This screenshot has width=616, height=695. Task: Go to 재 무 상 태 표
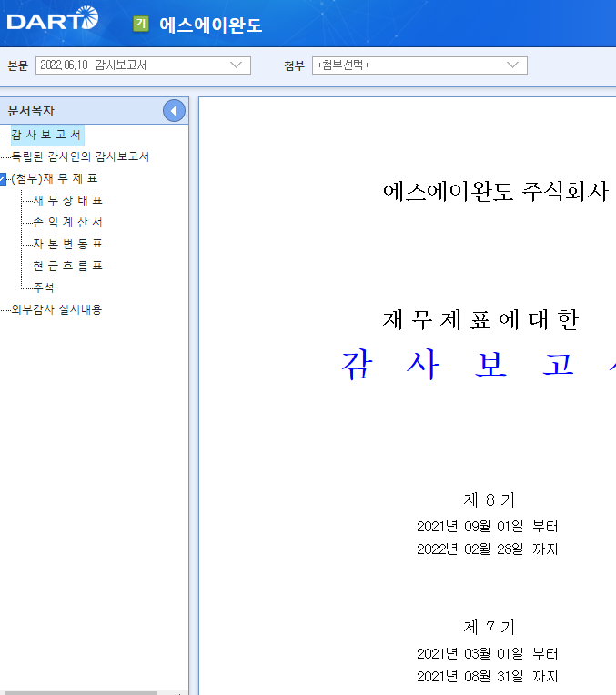point(68,200)
